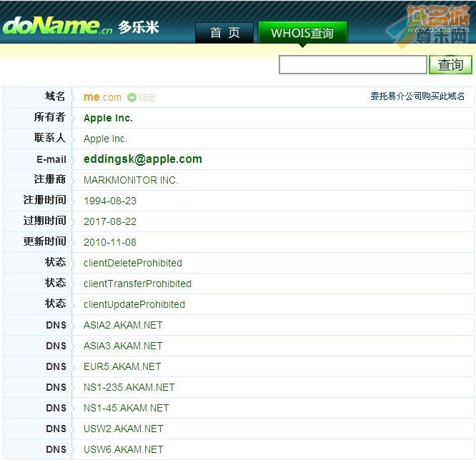Image resolution: width=476 pixels, height=460 pixels.
Task: Click the 更新时间 row label
Action: click(x=44, y=241)
